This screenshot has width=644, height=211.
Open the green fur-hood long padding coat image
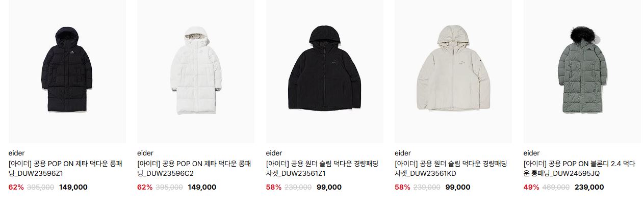[582, 71]
